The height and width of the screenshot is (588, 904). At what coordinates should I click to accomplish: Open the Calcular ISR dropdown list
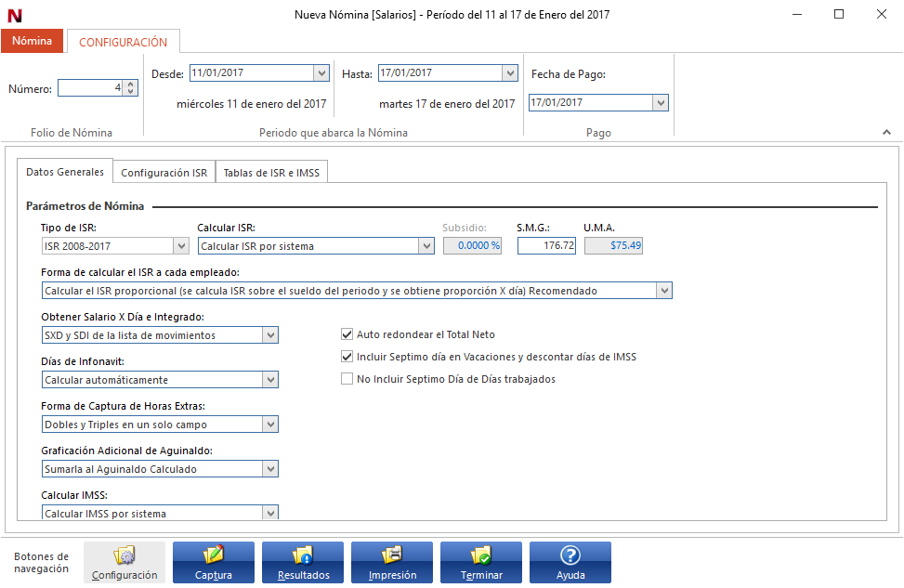point(426,246)
